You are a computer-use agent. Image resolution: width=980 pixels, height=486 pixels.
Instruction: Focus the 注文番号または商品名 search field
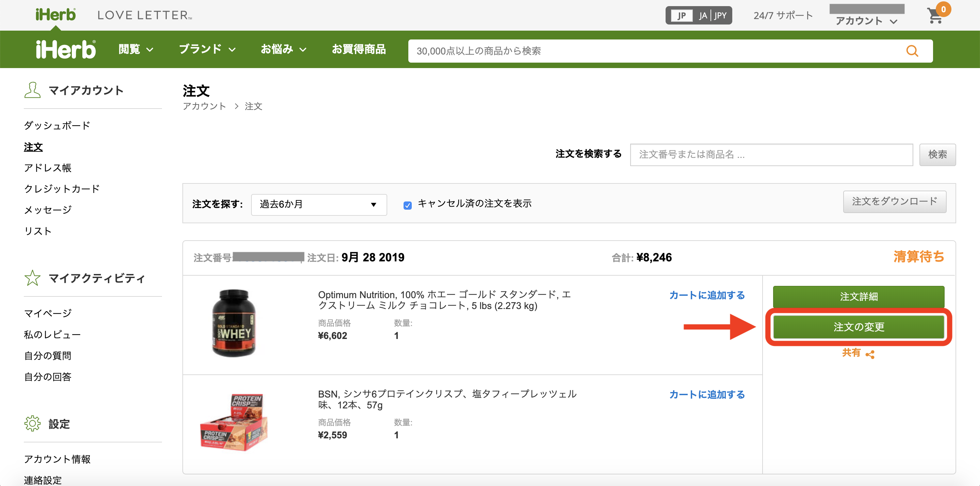pos(771,155)
